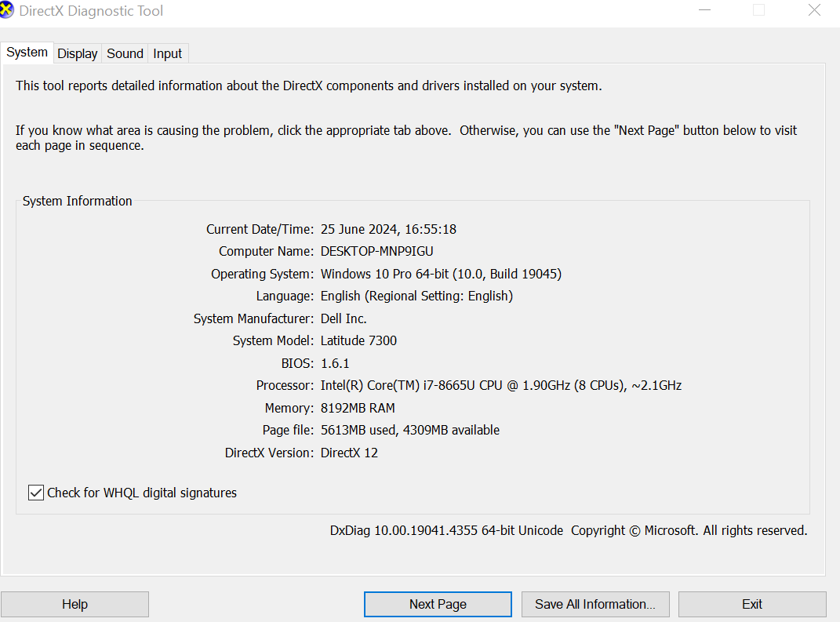840x622 pixels.
Task: Click the DirectX Version label
Action: (270, 453)
